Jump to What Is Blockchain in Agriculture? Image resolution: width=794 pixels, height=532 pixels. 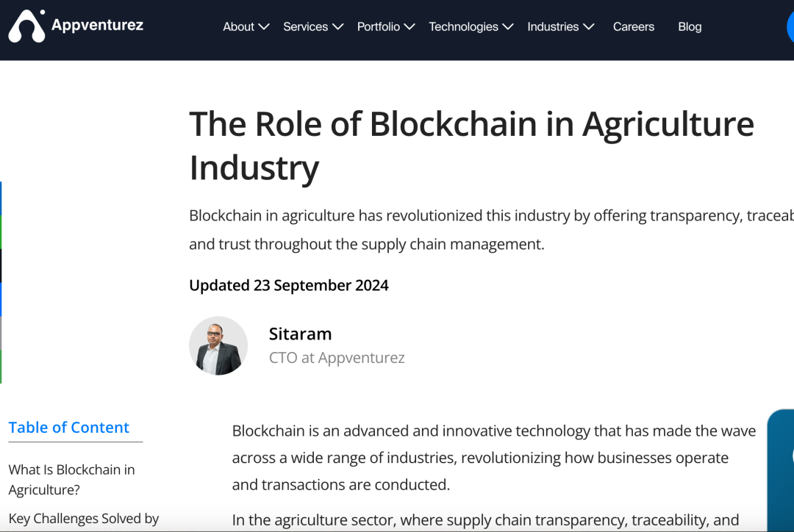71,479
